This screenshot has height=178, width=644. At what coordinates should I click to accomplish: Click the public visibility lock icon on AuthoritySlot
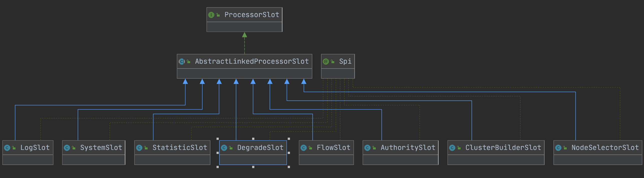point(374,148)
